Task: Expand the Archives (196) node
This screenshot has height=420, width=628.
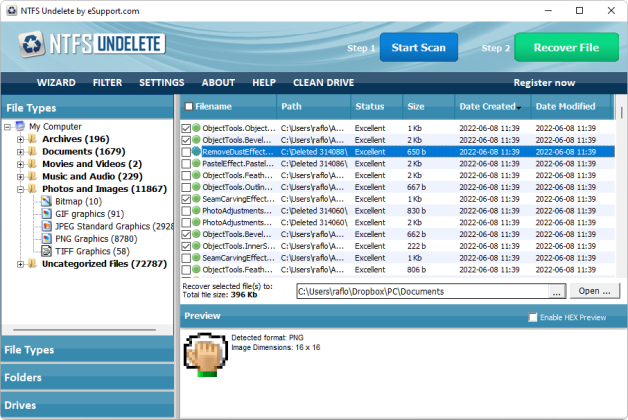Action: click(x=20, y=140)
